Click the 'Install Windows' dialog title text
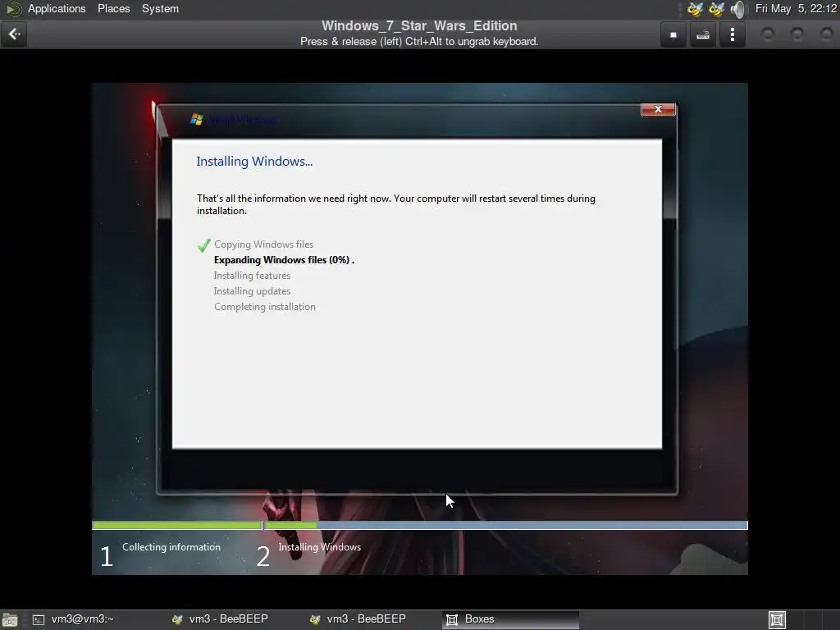This screenshot has height=630, width=840. (244, 120)
